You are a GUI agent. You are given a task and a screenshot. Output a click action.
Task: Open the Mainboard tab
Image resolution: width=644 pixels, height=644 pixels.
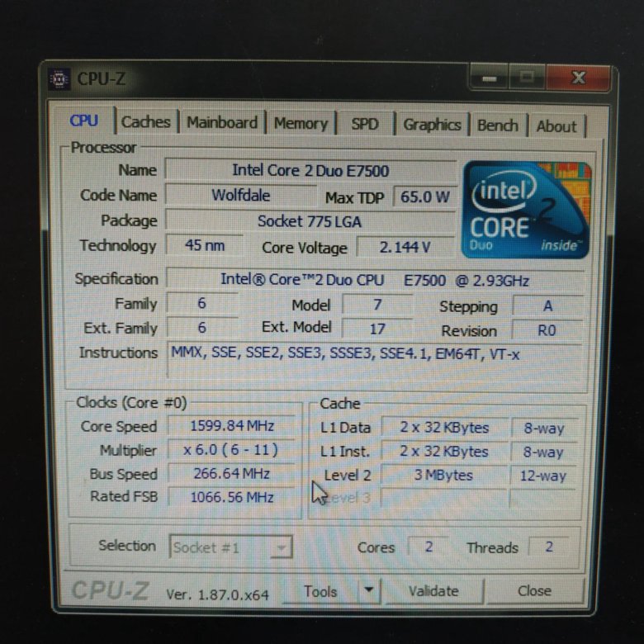coord(221,123)
